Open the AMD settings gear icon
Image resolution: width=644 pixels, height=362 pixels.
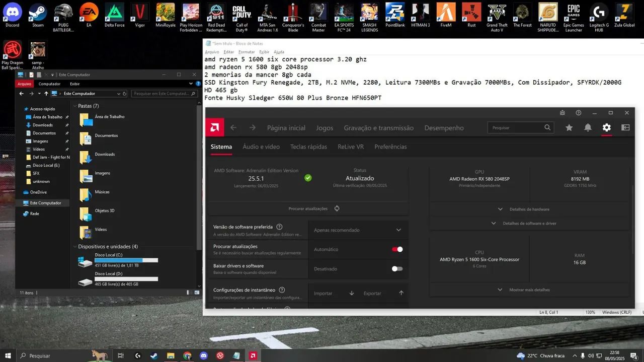click(607, 128)
